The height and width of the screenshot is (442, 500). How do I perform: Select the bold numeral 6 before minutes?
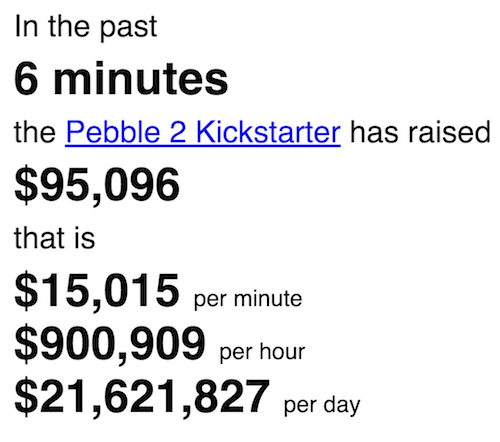tap(26, 79)
